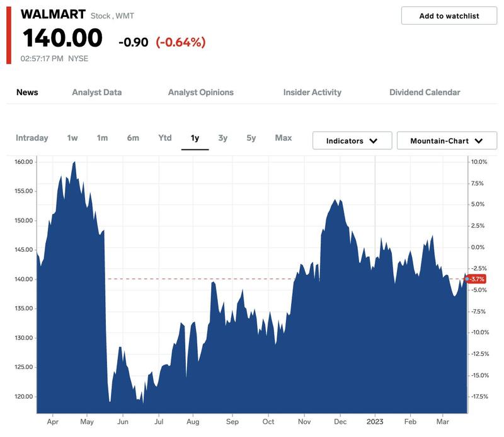Switch chart to 3y range
504x437 pixels.
coord(223,138)
